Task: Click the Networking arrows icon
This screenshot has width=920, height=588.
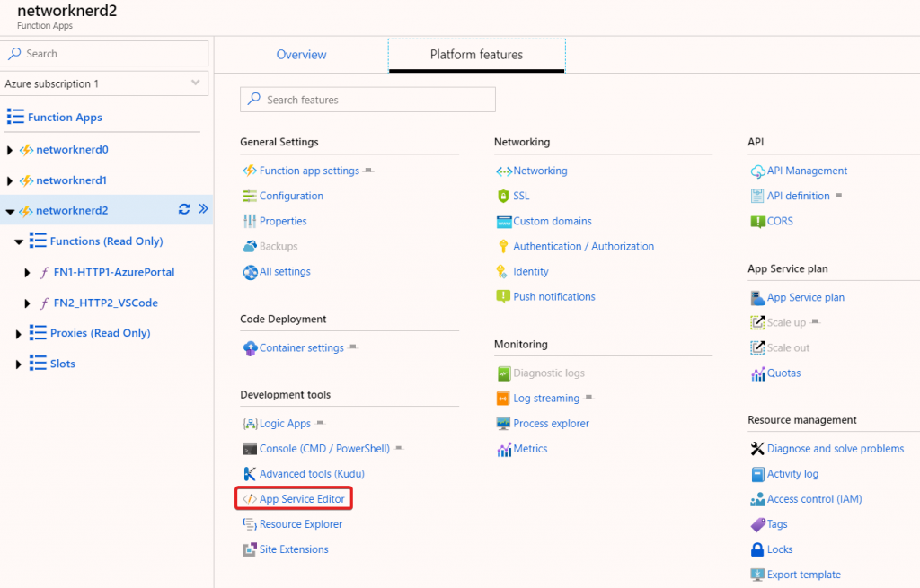Action: pyautogui.click(x=503, y=171)
